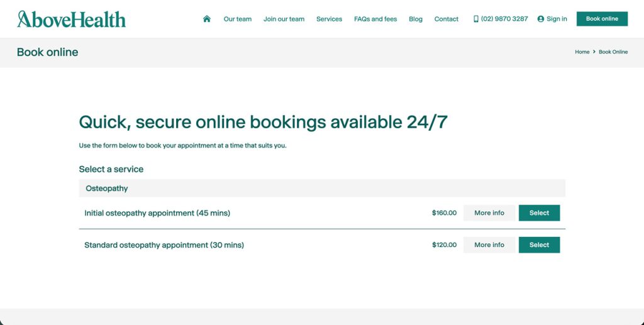Show More info for initial appointment
The height and width of the screenshot is (325, 644).
coord(489,213)
